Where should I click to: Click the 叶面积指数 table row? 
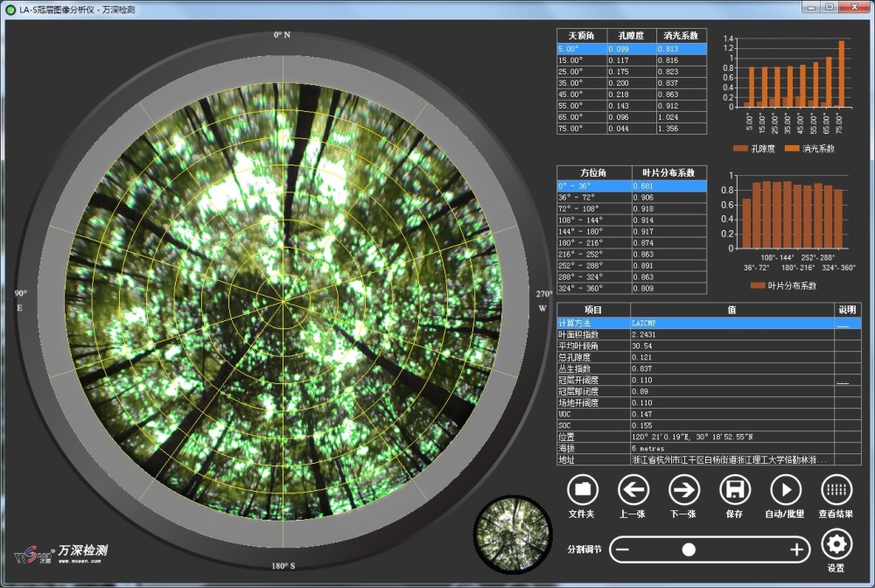coord(592,334)
